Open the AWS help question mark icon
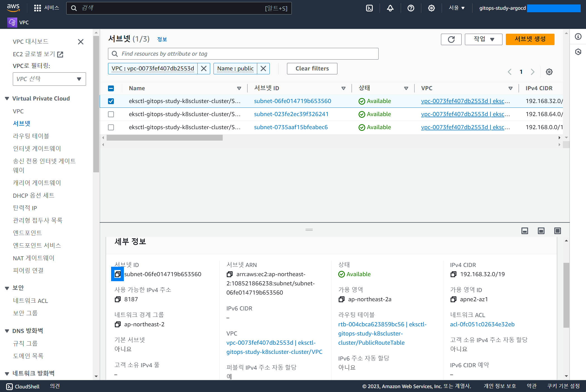The height and width of the screenshot is (392, 586). (x=411, y=8)
